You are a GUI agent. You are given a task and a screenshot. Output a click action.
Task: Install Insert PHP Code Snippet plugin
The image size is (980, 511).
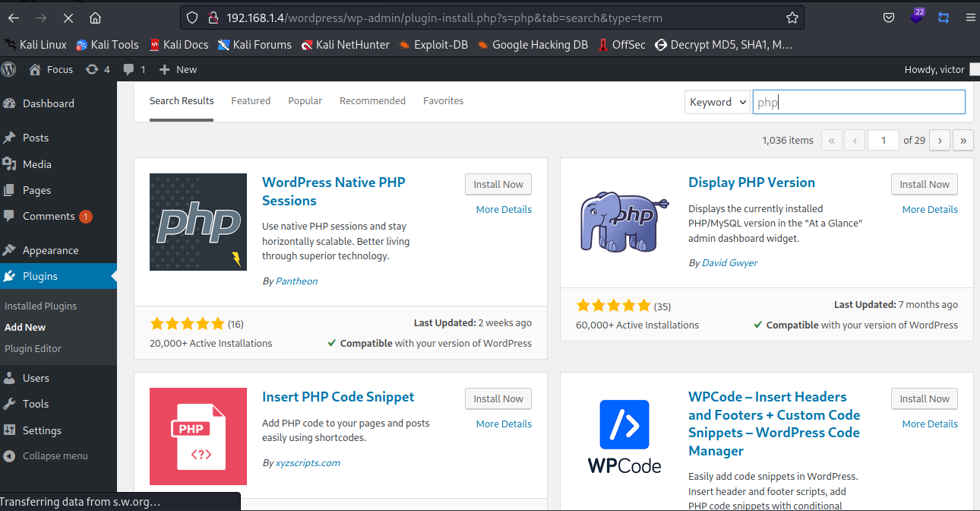(x=498, y=398)
